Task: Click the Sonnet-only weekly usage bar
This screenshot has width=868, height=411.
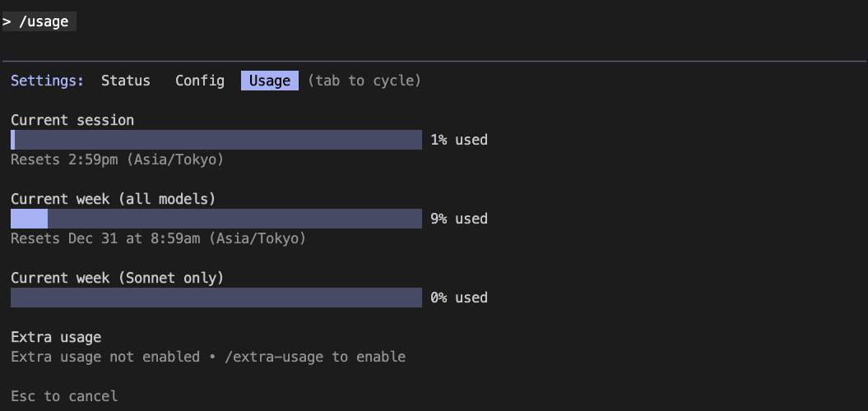Action: click(216, 298)
